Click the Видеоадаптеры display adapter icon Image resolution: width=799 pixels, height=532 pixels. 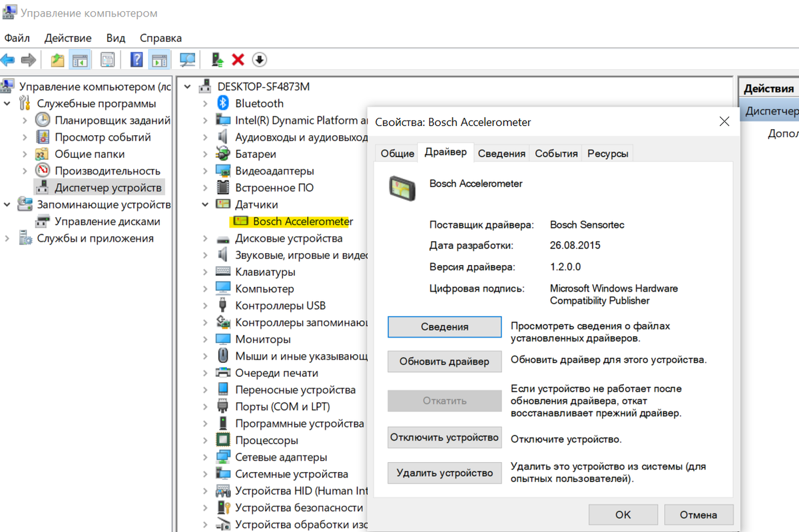(223, 170)
